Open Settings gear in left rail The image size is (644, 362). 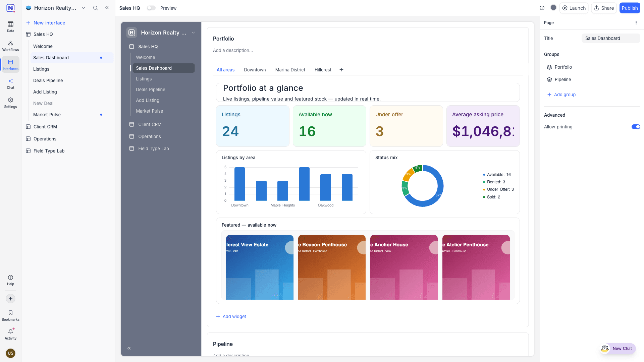(x=10, y=103)
